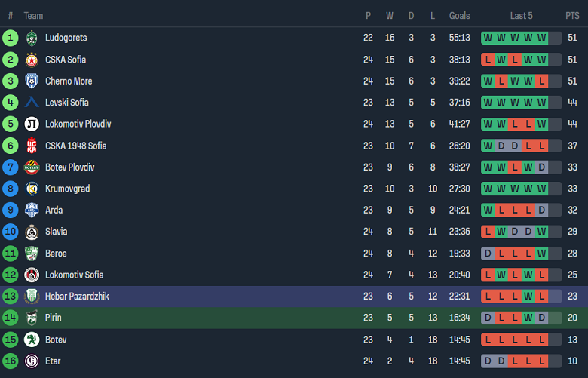Sort standings by Goals column header
The image size is (588, 378).
(x=459, y=15)
